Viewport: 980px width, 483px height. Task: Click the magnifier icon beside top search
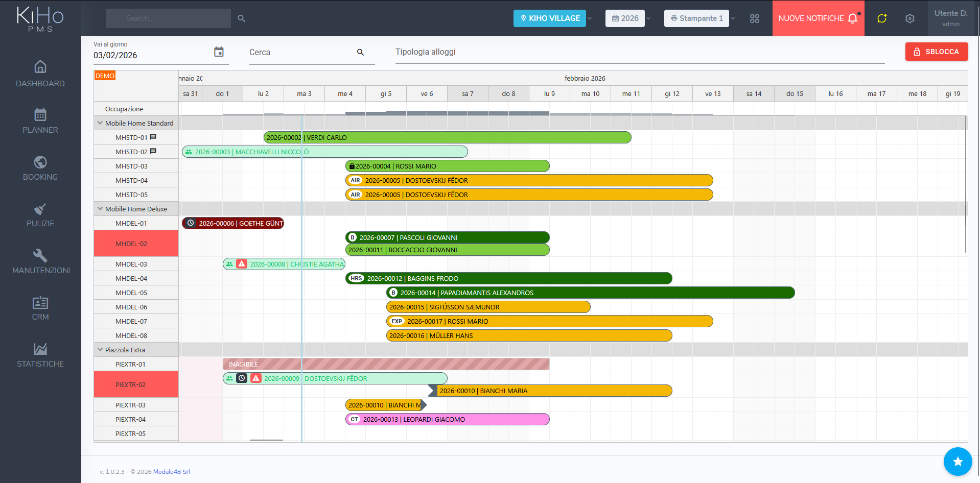pos(242,18)
